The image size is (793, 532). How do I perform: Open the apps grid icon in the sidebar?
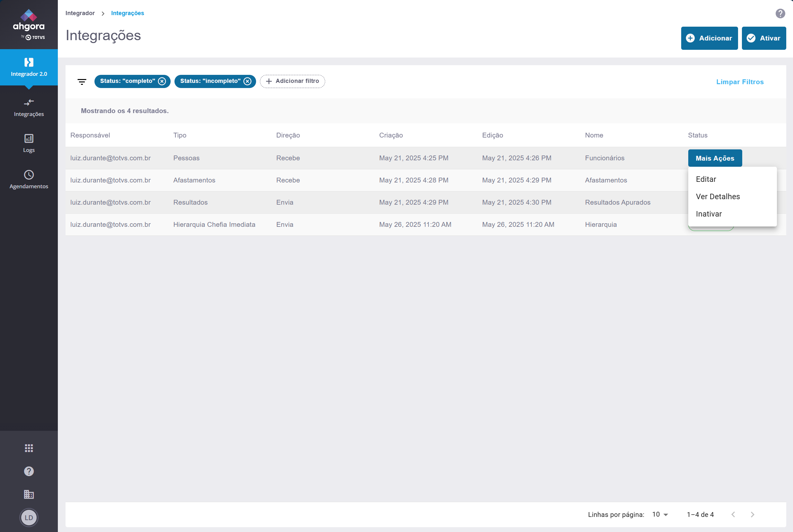click(29, 448)
